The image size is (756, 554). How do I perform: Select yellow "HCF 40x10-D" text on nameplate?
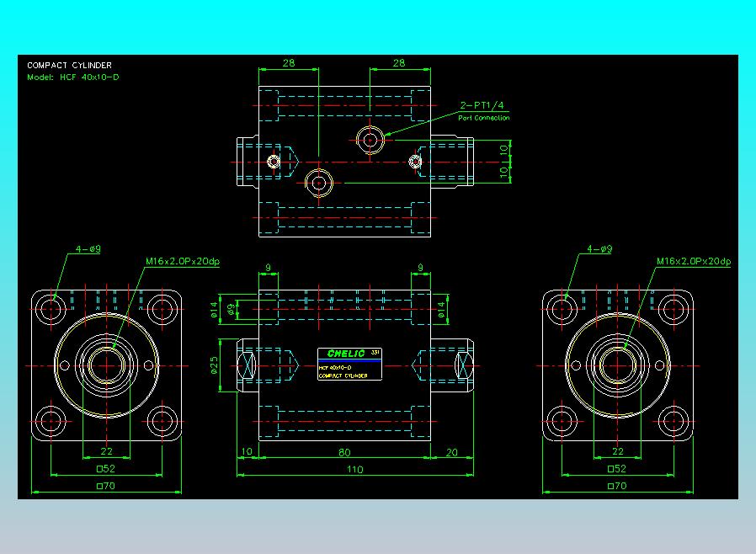point(335,368)
